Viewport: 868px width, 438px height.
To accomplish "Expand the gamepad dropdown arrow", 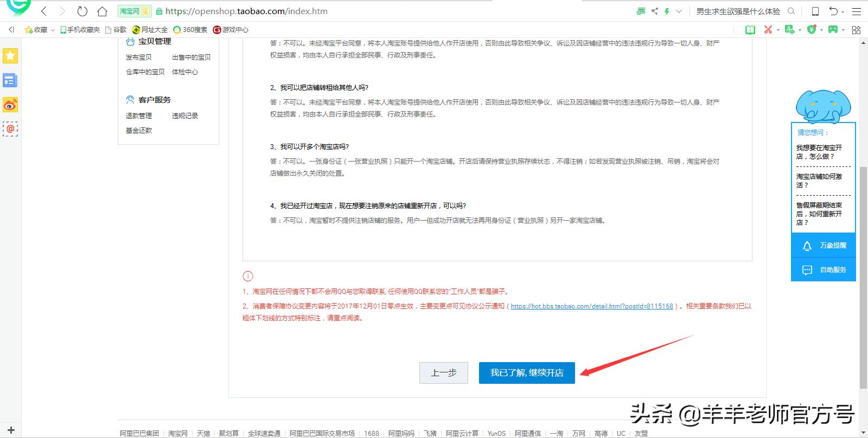I will pos(843,30).
